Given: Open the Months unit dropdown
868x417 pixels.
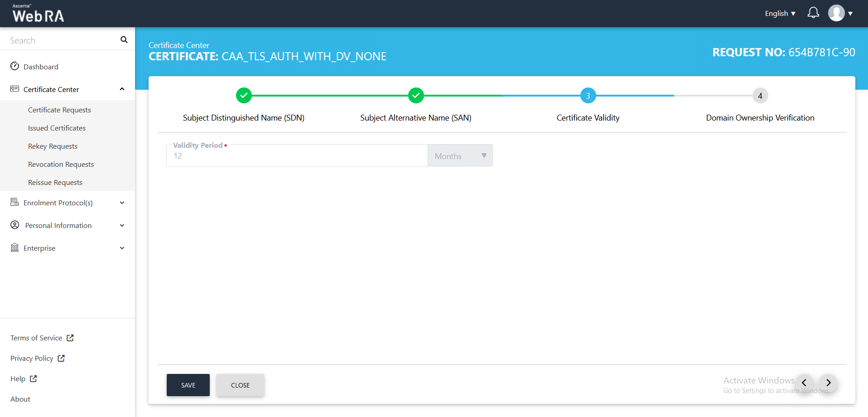Looking at the screenshot, I should tap(460, 156).
